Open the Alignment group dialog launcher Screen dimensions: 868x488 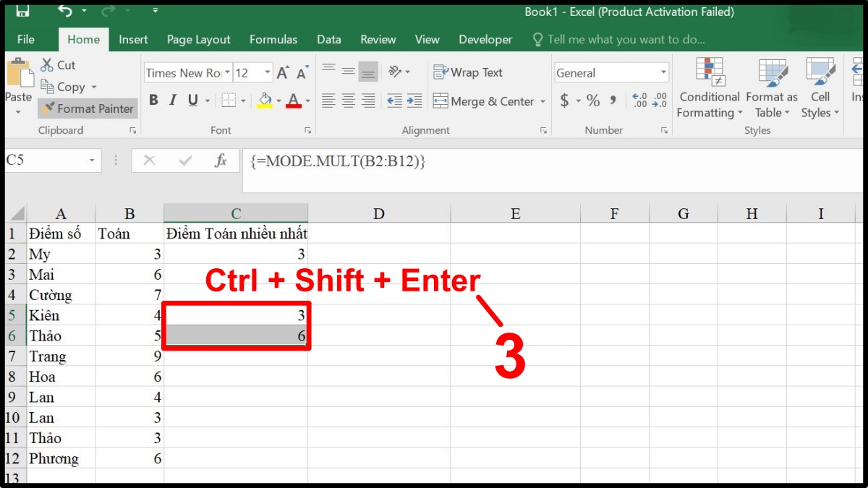click(543, 131)
